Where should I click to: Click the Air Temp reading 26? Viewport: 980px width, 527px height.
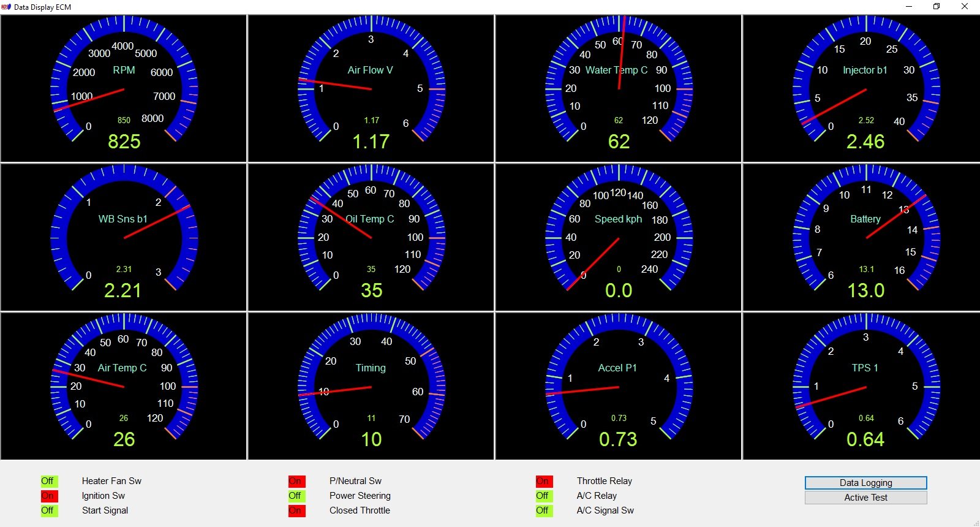point(124,439)
